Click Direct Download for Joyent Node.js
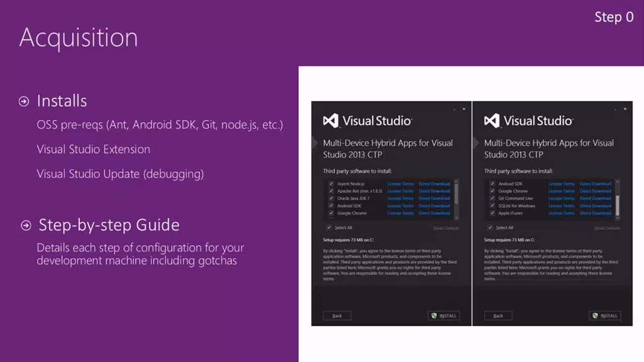 pyautogui.click(x=434, y=184)
